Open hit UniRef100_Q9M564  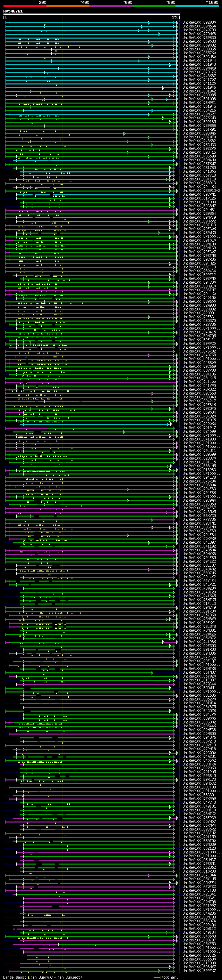tap(199, 26)
